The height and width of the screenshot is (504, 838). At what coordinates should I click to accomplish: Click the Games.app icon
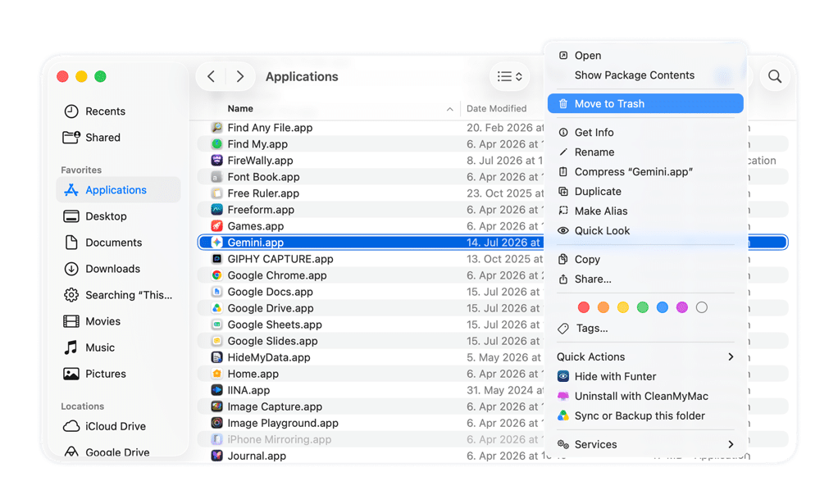coord(216,226)
